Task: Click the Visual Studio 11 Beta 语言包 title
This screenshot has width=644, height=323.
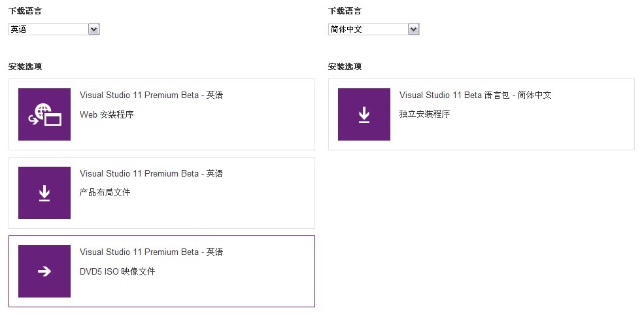Action: (x=475, y=95)
